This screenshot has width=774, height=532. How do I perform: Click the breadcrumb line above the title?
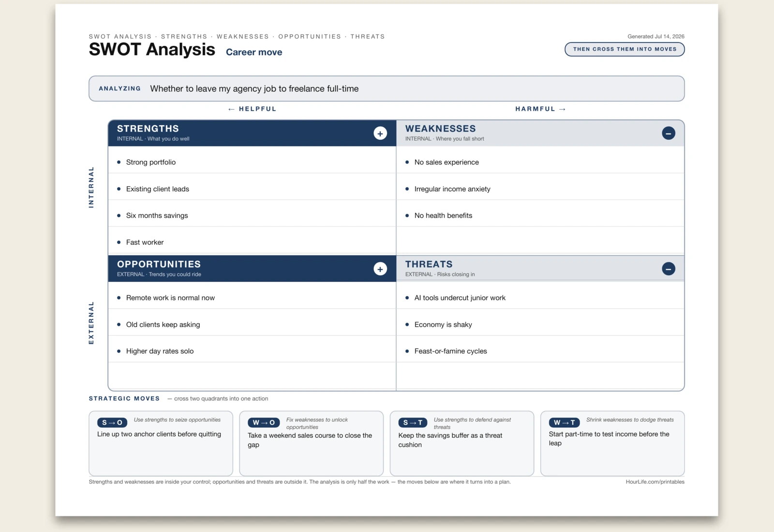coord(237,36)
